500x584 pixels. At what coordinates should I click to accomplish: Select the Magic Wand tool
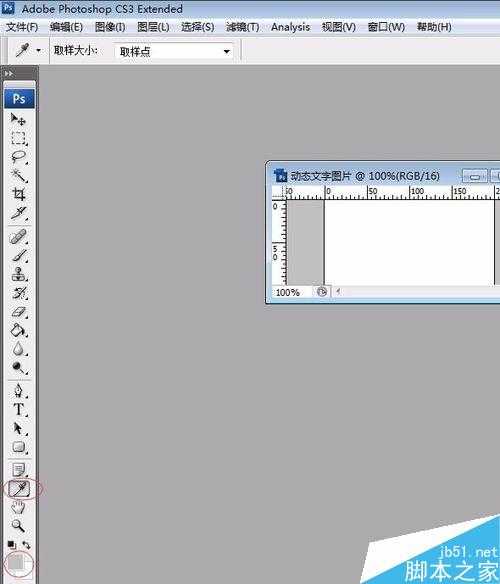[x=18, y=175]
